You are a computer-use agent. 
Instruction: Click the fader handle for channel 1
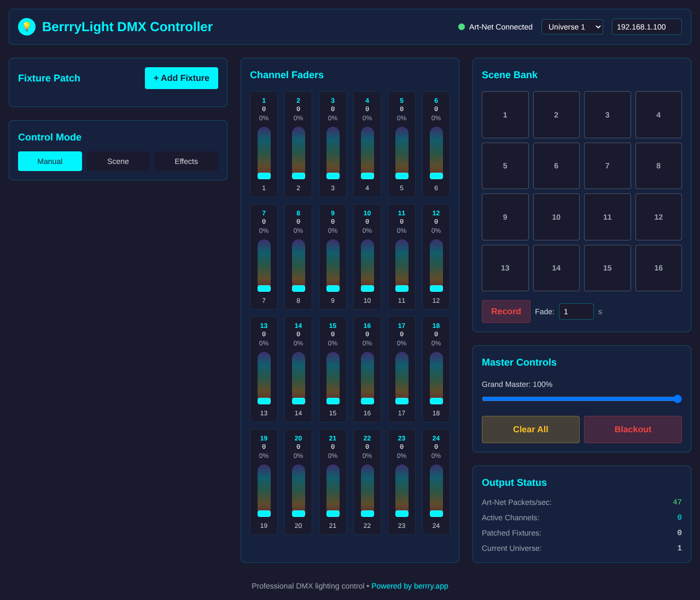[264, 175]
